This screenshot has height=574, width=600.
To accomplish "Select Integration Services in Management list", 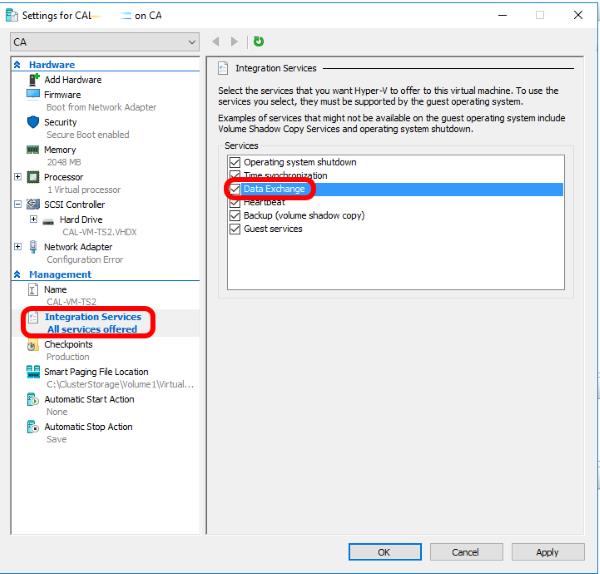I will [92, 317].
